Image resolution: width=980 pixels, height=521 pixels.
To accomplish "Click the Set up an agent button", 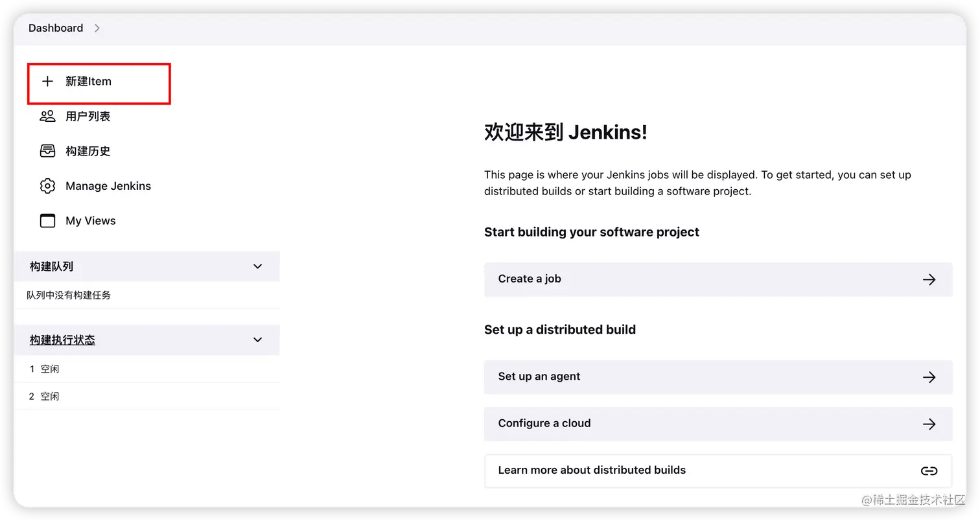I will pos(718,377).
